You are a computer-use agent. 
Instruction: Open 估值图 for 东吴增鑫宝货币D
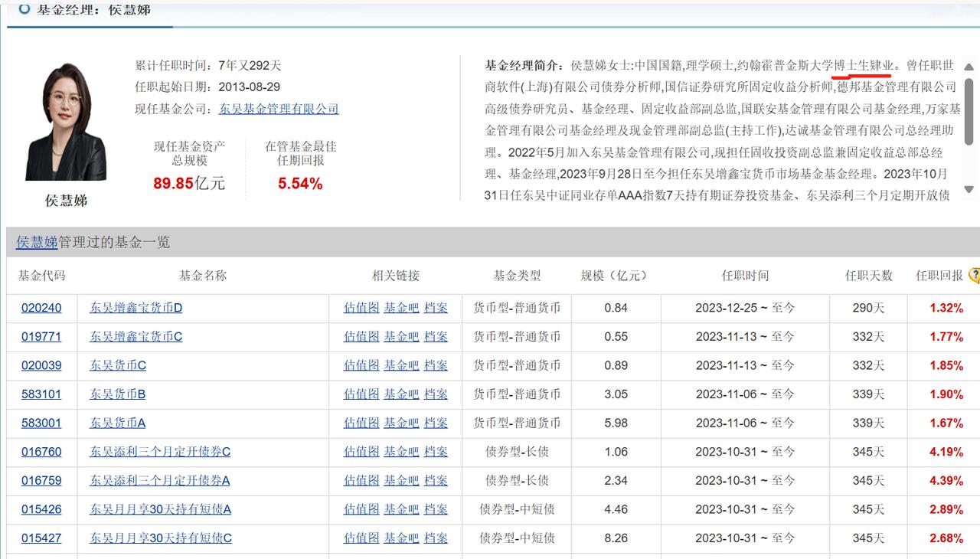[361, 308]
